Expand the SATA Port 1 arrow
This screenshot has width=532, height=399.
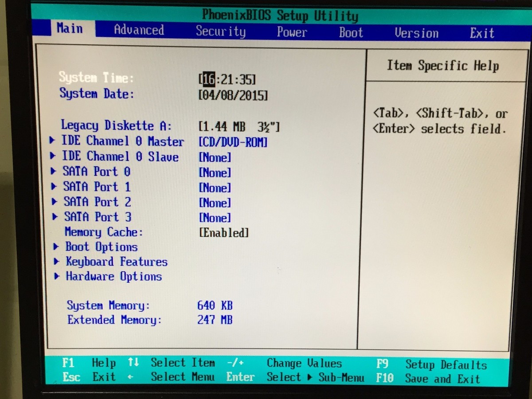coord(54,186)
